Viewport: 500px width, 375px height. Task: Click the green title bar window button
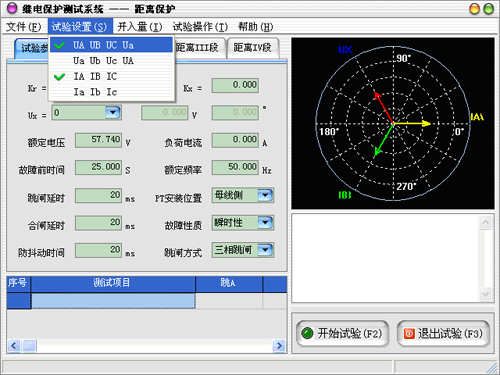[489, 9]
